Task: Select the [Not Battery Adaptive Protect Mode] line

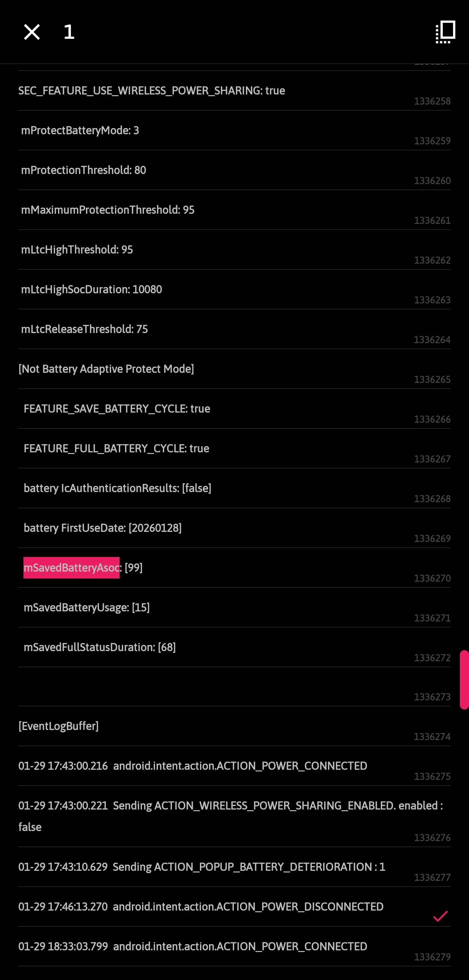Action: pyautogui.click(x=106, y=369)
